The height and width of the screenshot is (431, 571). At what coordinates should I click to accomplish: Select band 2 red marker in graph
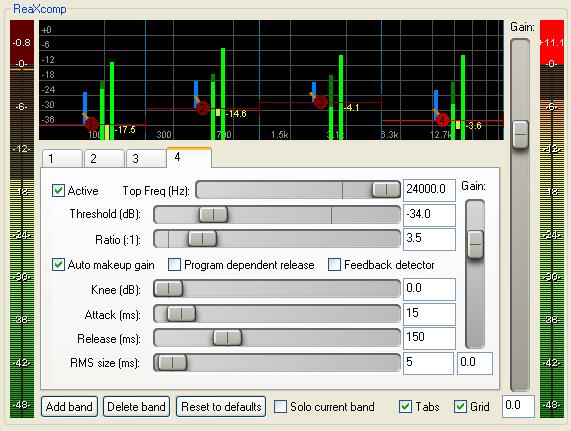(202, 108)
